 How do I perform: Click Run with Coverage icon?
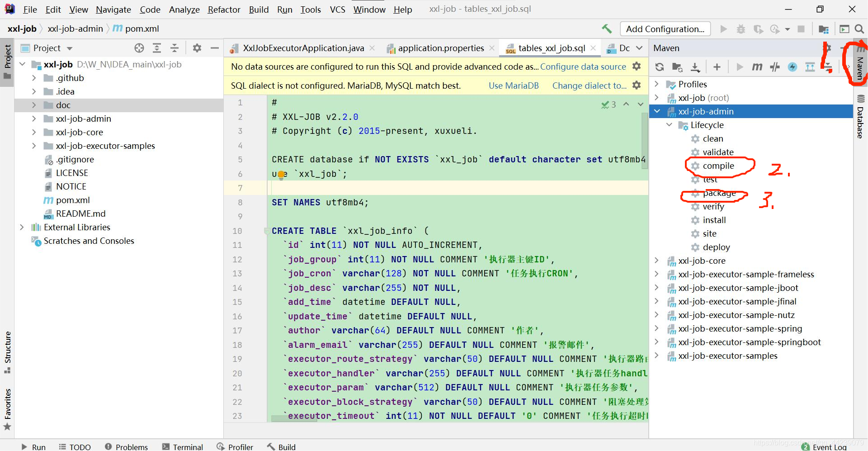pyautogui.click(x=758, y=29)
